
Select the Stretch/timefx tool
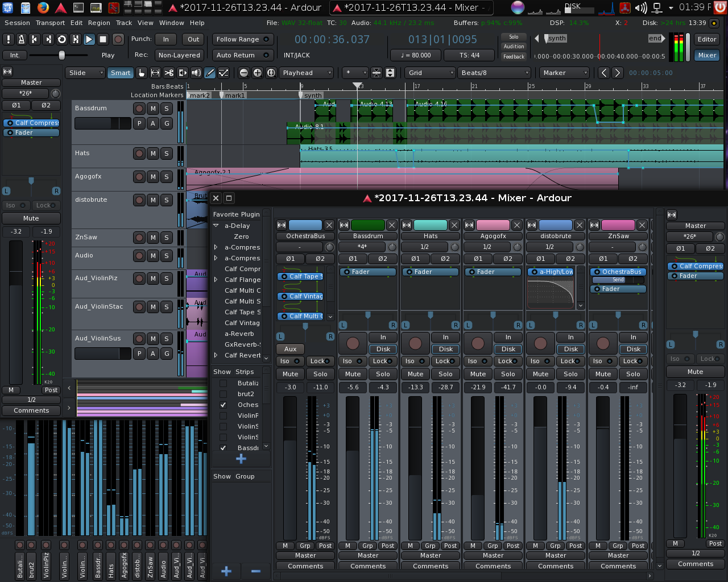(183, 73)
